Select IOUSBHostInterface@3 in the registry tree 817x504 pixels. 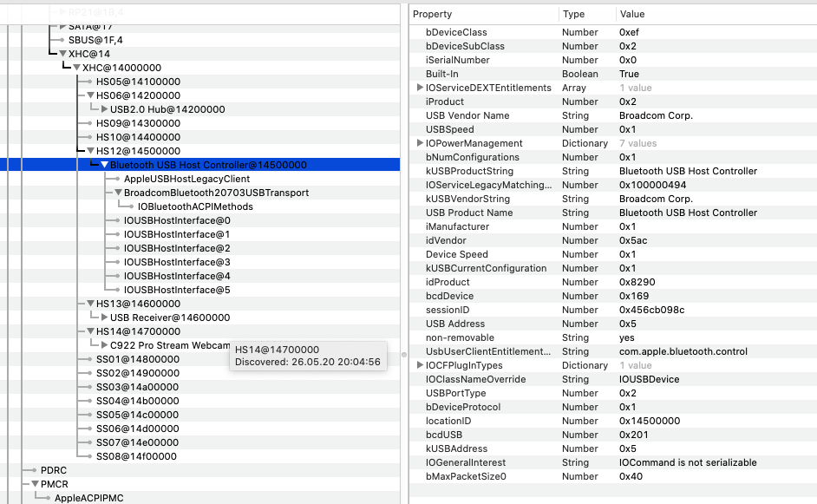pos(177,262)
